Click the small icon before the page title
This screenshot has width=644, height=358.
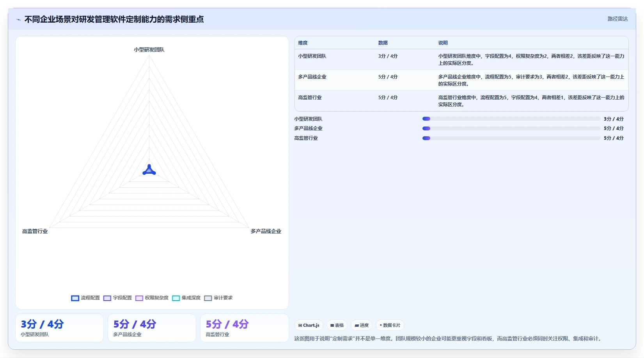pos(18,20)
